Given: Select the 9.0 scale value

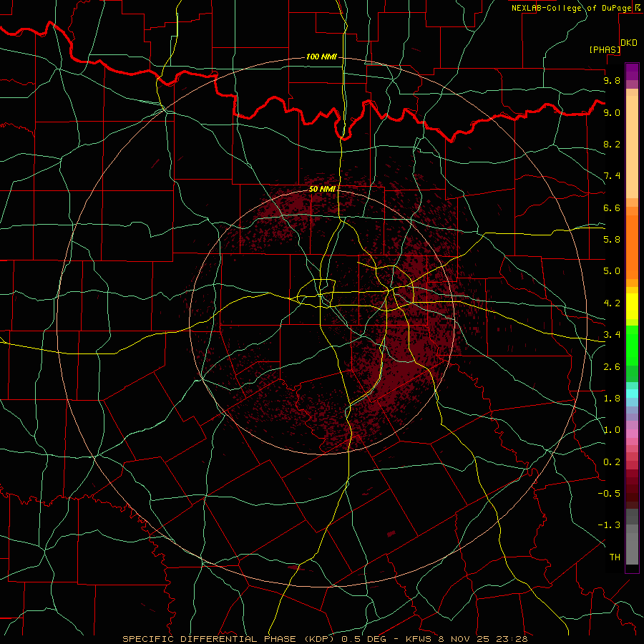Looking at the screenshot, I should 612,112.
